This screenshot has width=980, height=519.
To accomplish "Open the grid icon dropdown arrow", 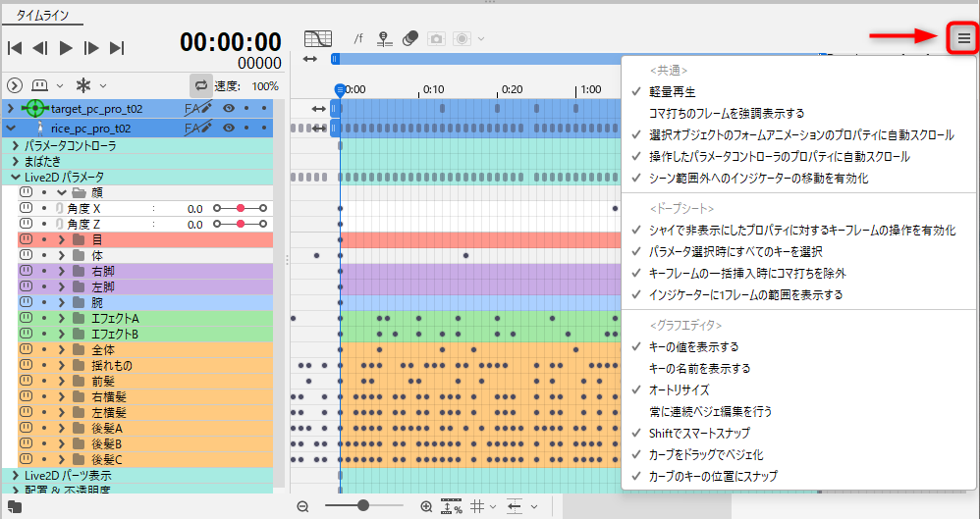I will click(x=493, y=507).
